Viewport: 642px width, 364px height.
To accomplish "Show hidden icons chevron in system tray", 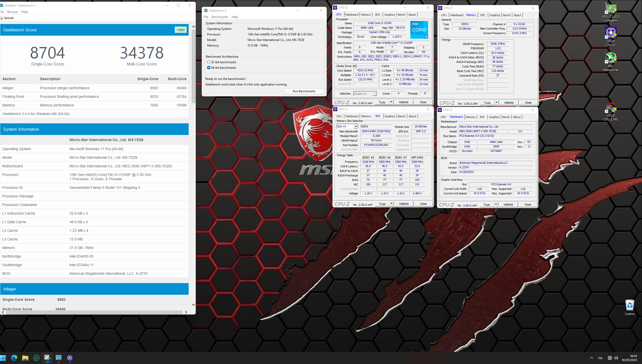I will point(591,358).
